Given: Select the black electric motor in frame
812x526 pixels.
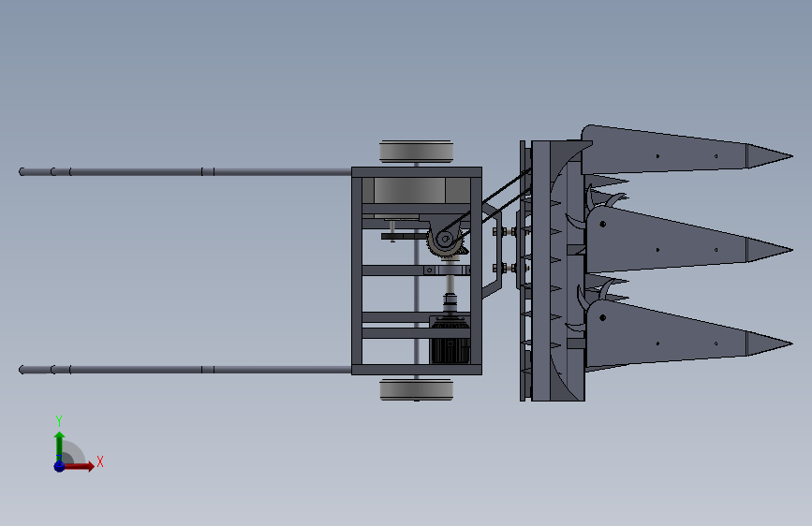Looking at the screenshot, I should click(x=450, y=342).
